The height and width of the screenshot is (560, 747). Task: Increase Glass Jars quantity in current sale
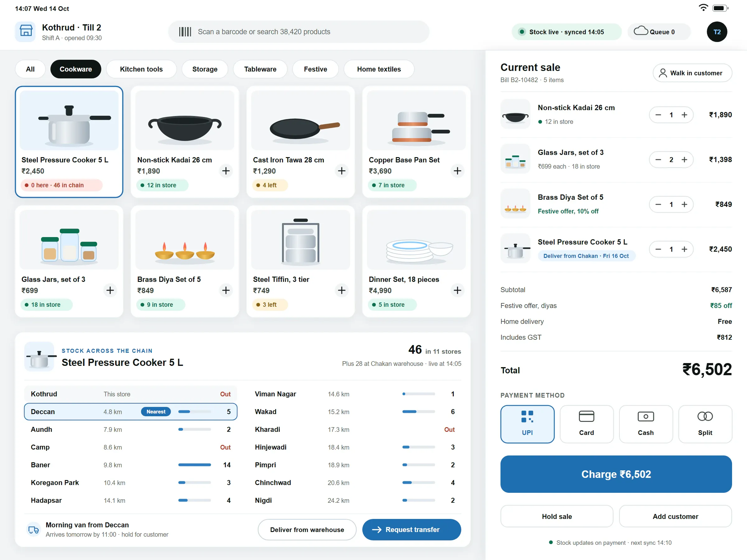(x=684, y=160)
